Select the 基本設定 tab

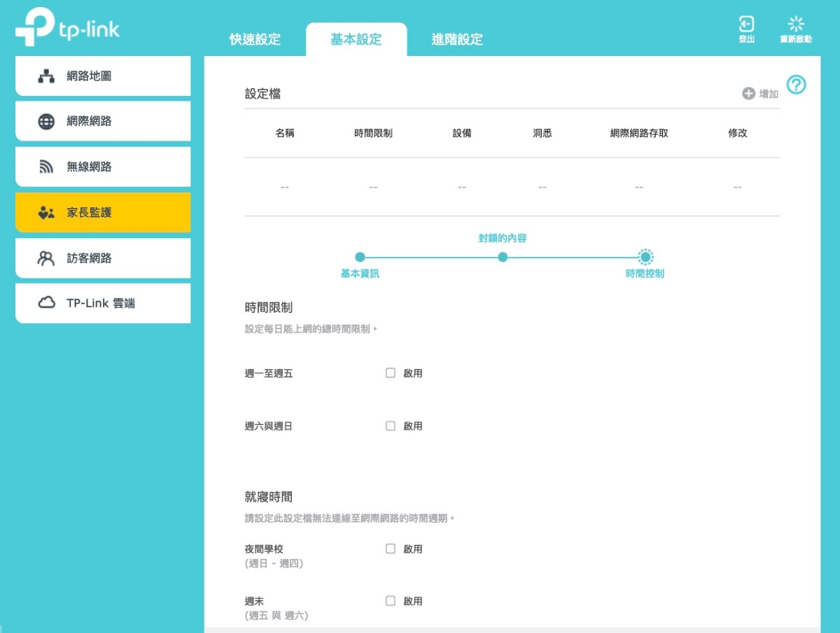click(x=356, y=40)
